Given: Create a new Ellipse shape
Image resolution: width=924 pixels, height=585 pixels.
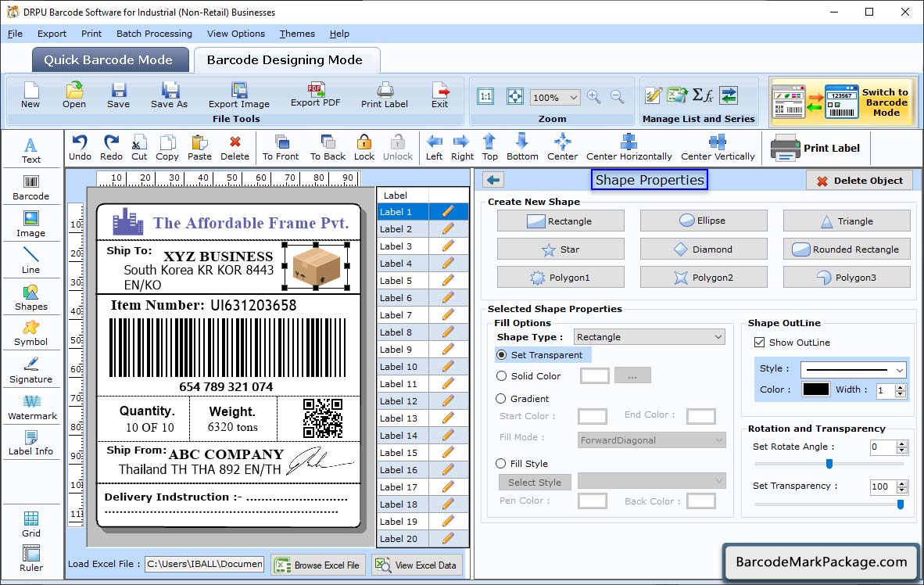Looking at the screenshot, I should 704,221.
